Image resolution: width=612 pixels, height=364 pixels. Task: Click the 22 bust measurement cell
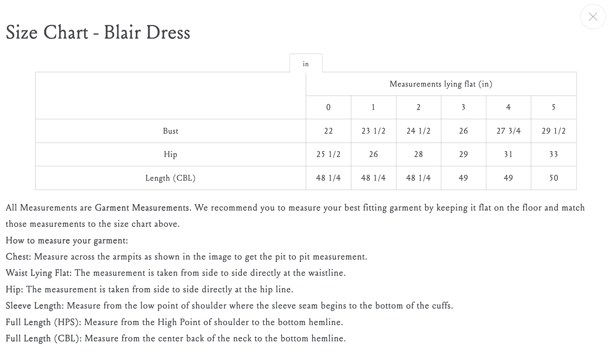pos(328,131)
